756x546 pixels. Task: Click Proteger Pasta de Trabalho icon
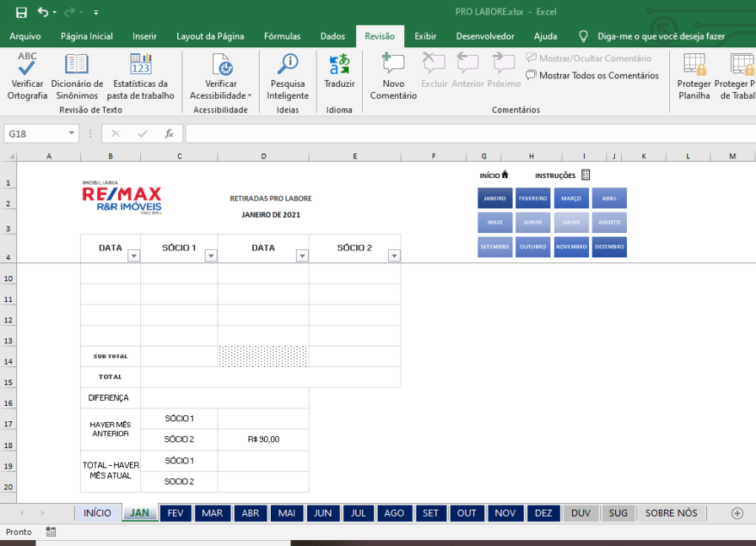tap(743, 65)
